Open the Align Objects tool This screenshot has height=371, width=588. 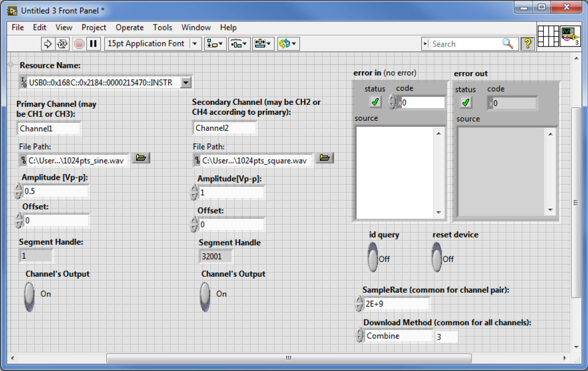pos(216,44)
